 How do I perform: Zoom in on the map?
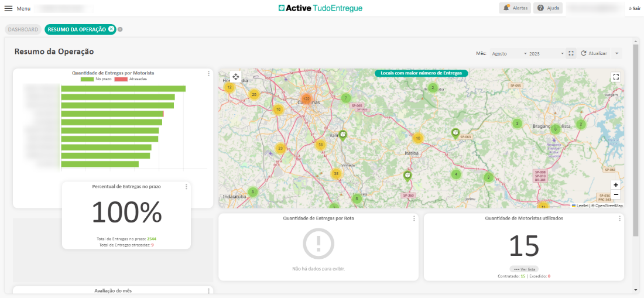tap(615, 184)
